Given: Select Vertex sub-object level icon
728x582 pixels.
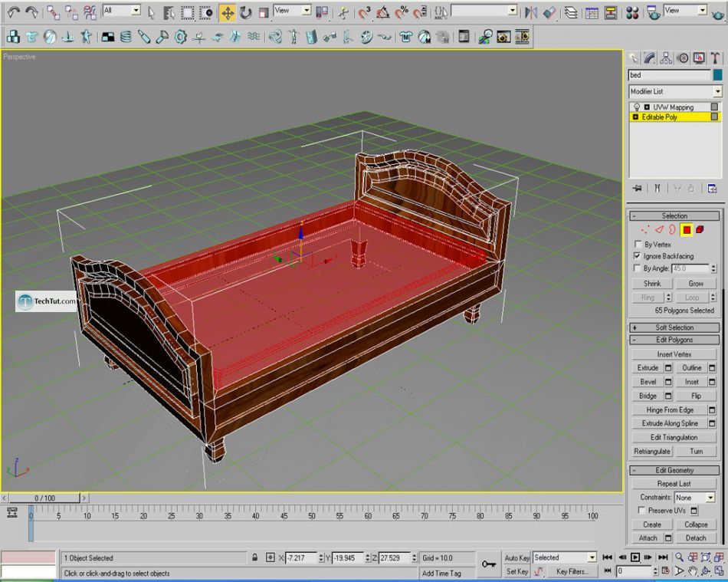Looking at the screenshot, I should [645, 229].
